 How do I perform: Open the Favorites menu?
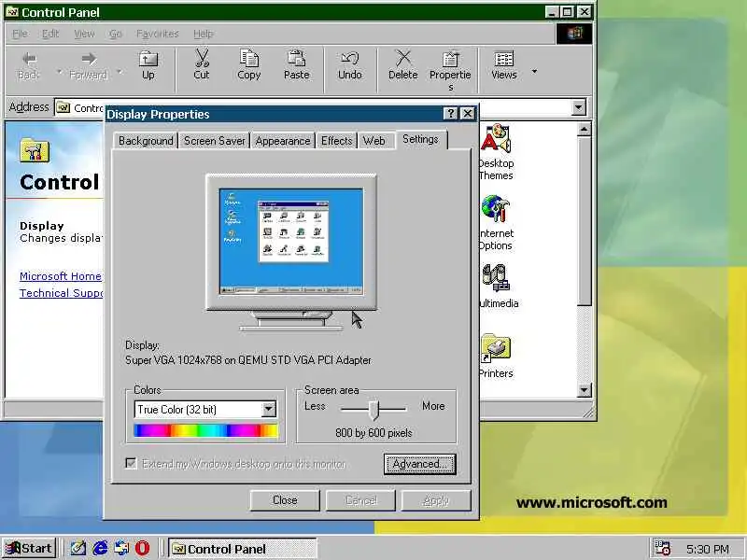click(x=157, y=34)
